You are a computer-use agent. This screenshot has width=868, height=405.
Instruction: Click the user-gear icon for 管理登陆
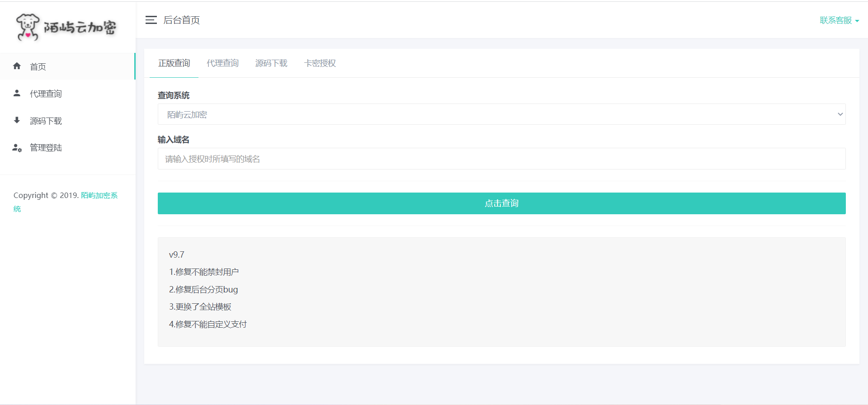point(17,148)
